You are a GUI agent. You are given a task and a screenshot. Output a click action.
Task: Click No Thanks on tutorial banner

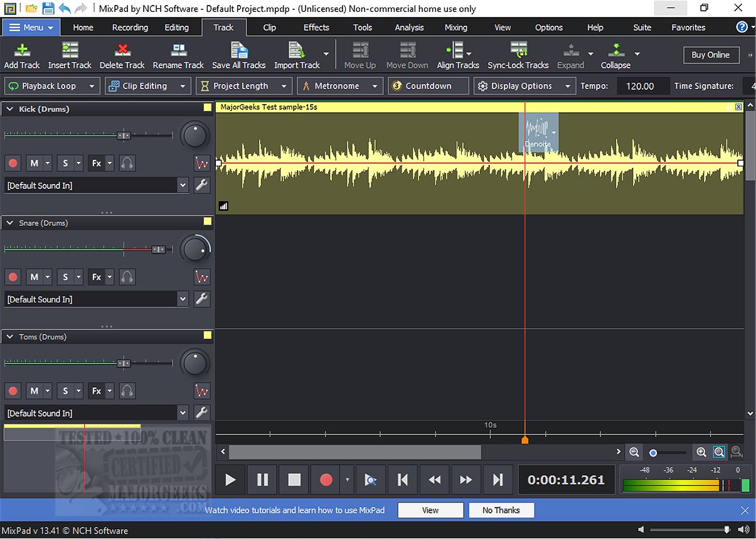pyautogui.click(x=501, y=510)
